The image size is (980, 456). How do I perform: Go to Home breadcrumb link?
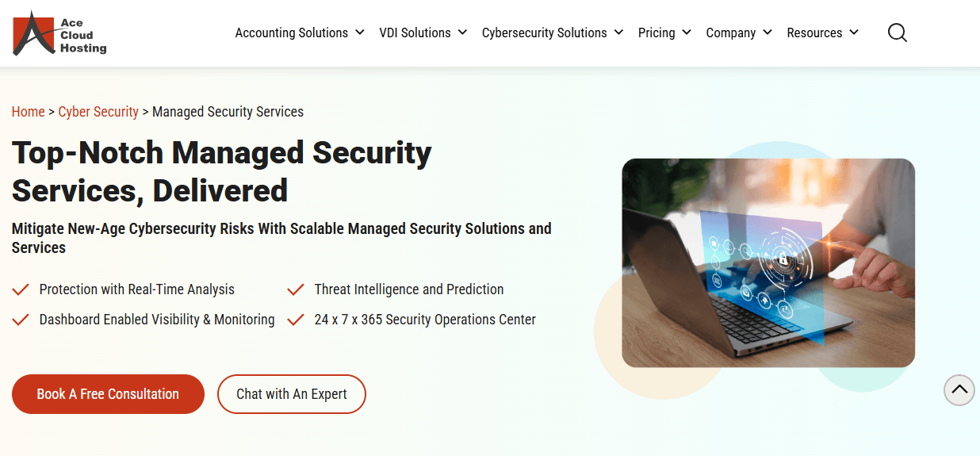point(28,112)
